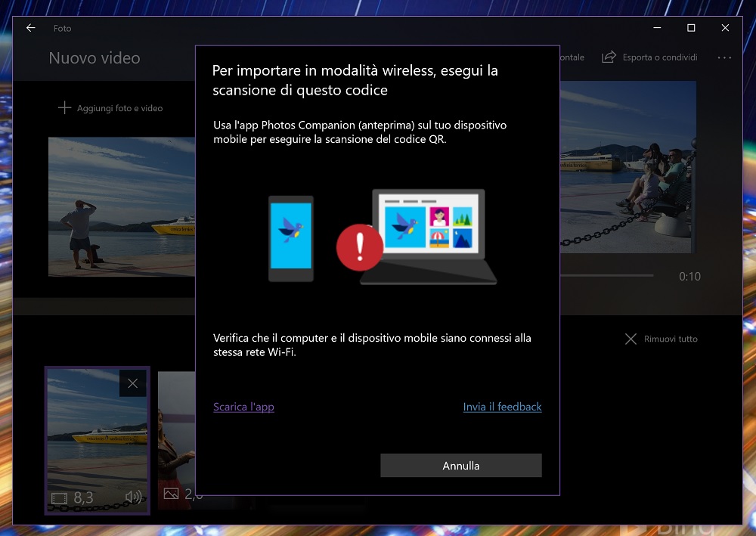
Task: Close the Foto window
Action: (725, 28)
